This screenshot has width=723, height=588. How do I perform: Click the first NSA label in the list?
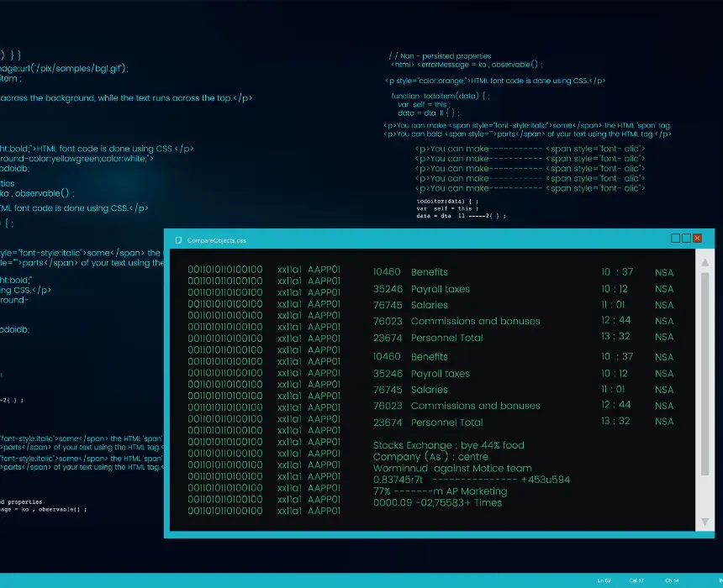[x=663, y=272]
